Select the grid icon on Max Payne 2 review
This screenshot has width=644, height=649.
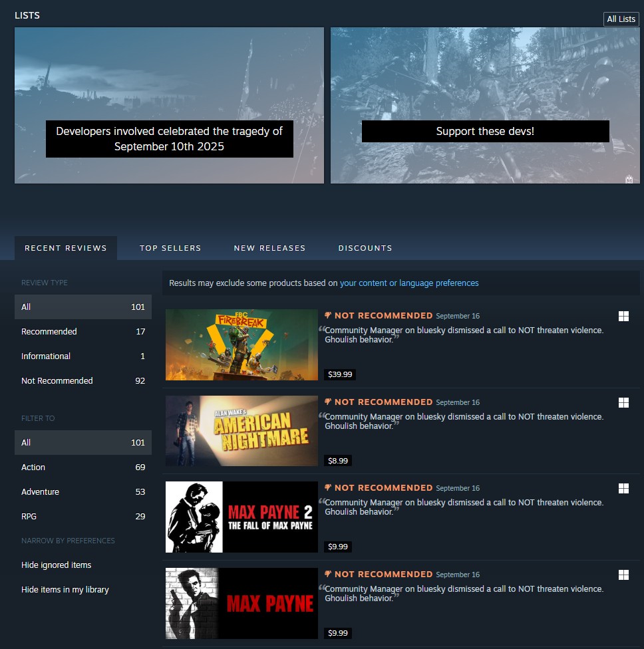click(623, 488)
